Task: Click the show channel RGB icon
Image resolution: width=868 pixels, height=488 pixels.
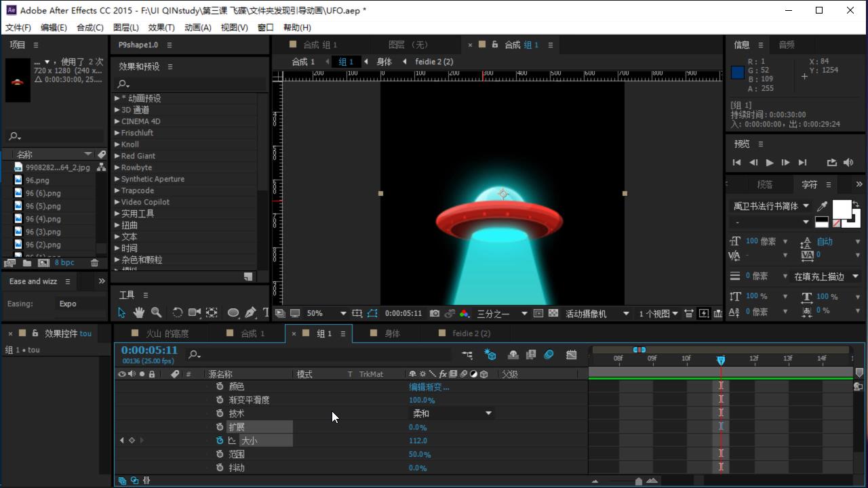Action: (x=464, y=314)
